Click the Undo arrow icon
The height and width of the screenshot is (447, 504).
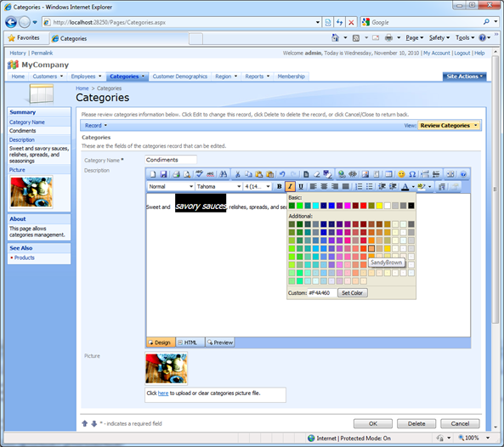pos(282,174)
